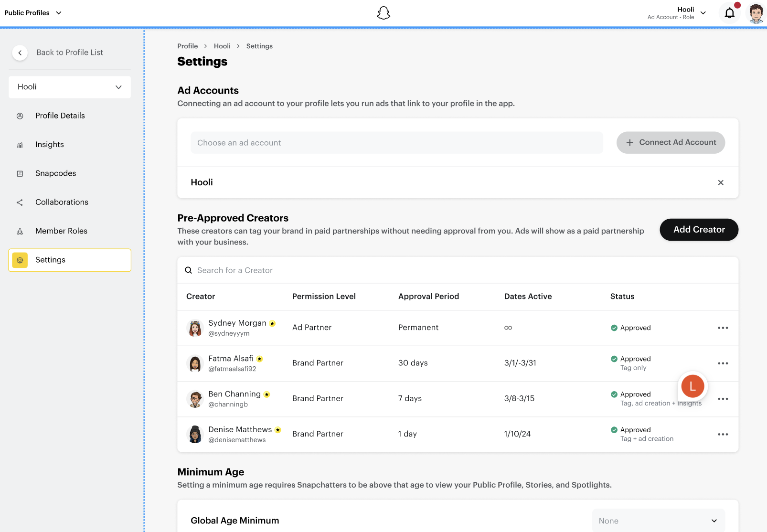Click the star badge beside Ben Channing
Screen dimensions: 767x532
coord(267,394)
